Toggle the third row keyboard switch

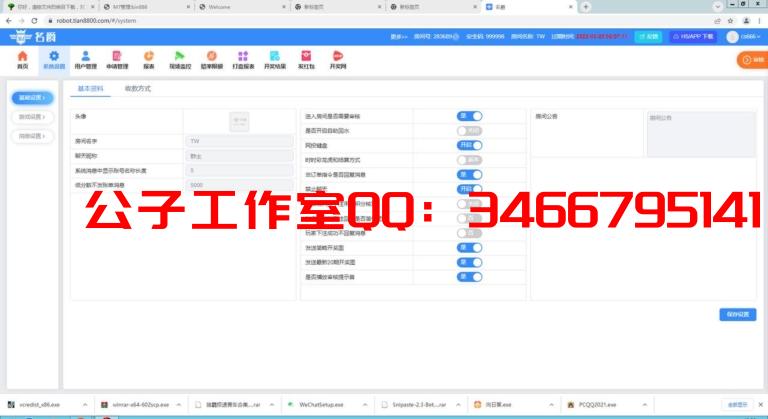[469, 145]
